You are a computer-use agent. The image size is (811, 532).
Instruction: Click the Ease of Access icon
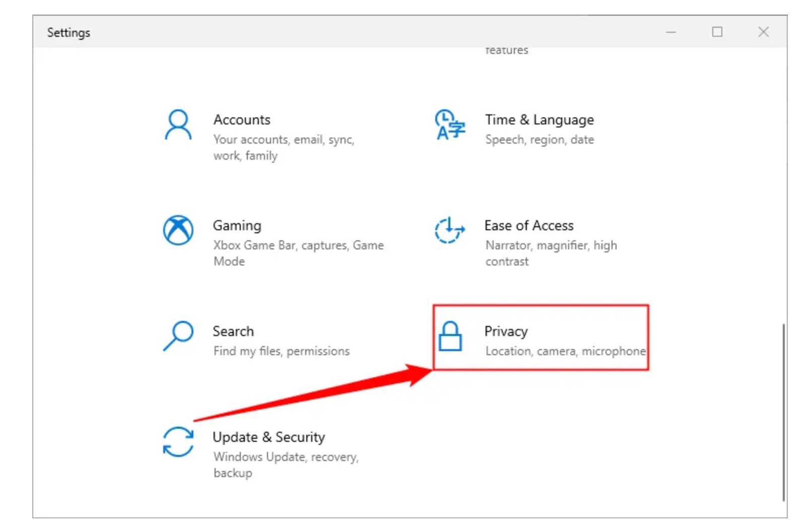[450, 230]
